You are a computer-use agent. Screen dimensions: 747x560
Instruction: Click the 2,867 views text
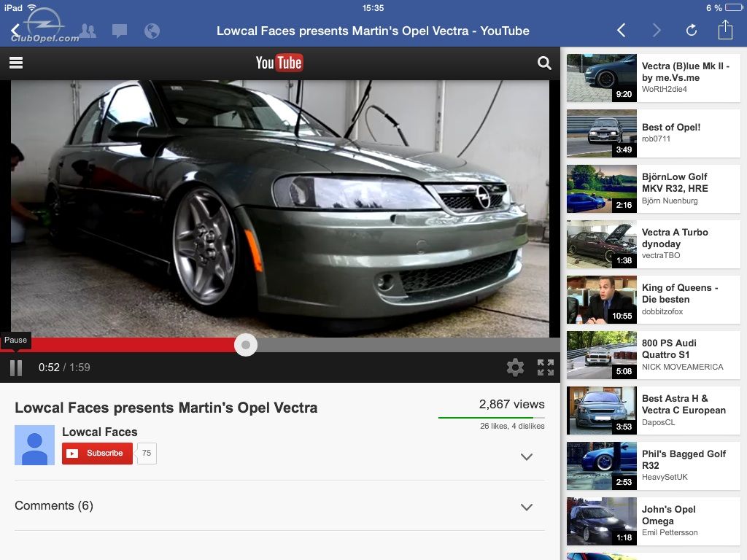click(511, 404)
